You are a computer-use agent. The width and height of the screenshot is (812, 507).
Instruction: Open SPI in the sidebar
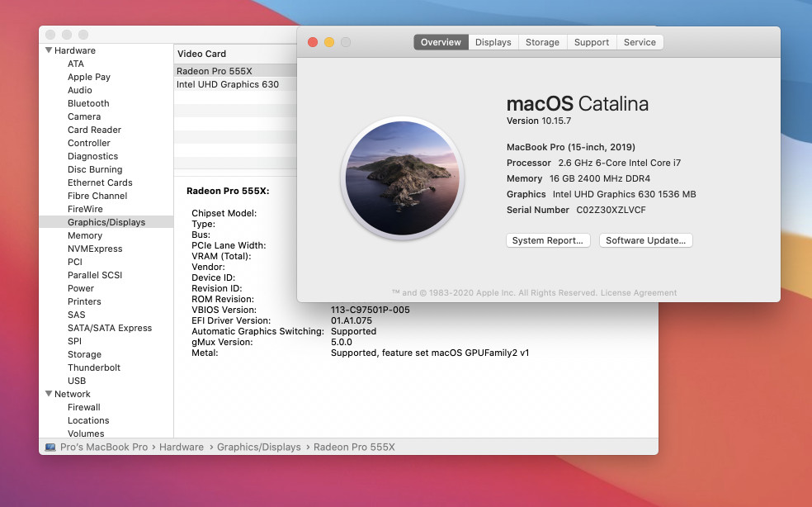[x=74, y=341]
